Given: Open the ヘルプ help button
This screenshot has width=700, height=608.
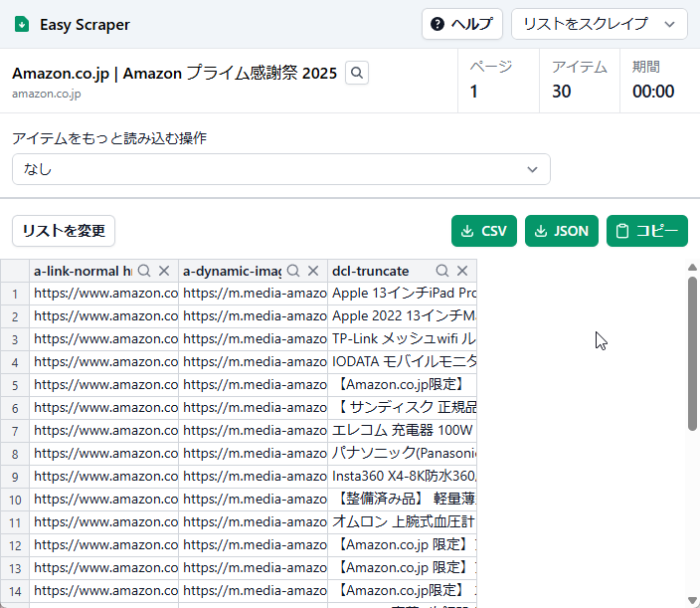Looking at the screenshot, I should [x=462, y=24].
